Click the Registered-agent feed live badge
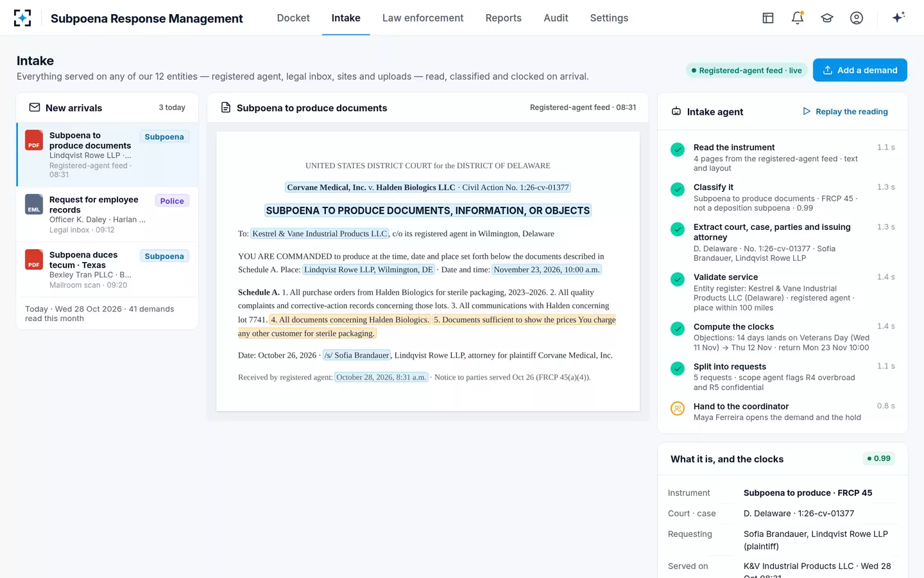924x578 pixels. tap(746, 71)
